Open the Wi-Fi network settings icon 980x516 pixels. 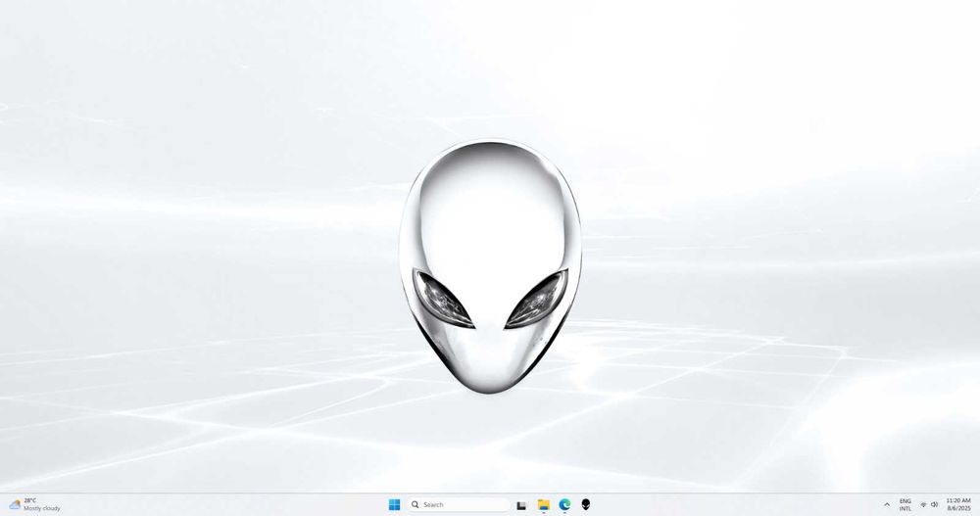tap(923, 505)
